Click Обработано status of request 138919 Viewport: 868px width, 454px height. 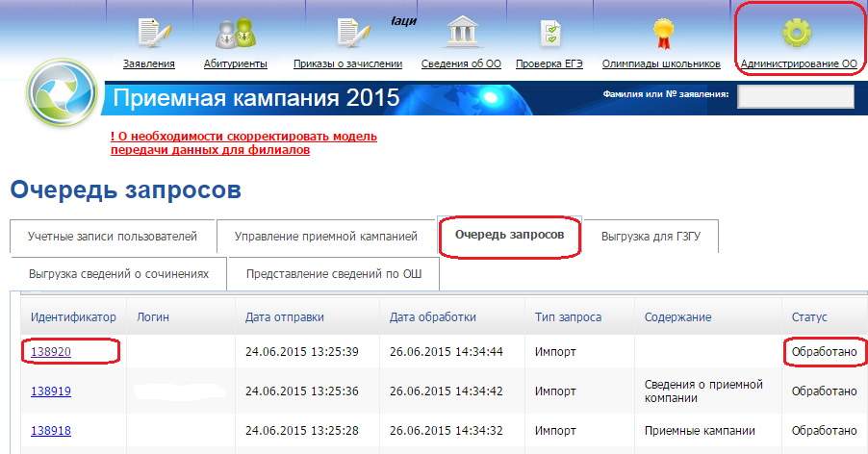pos(825,391)
